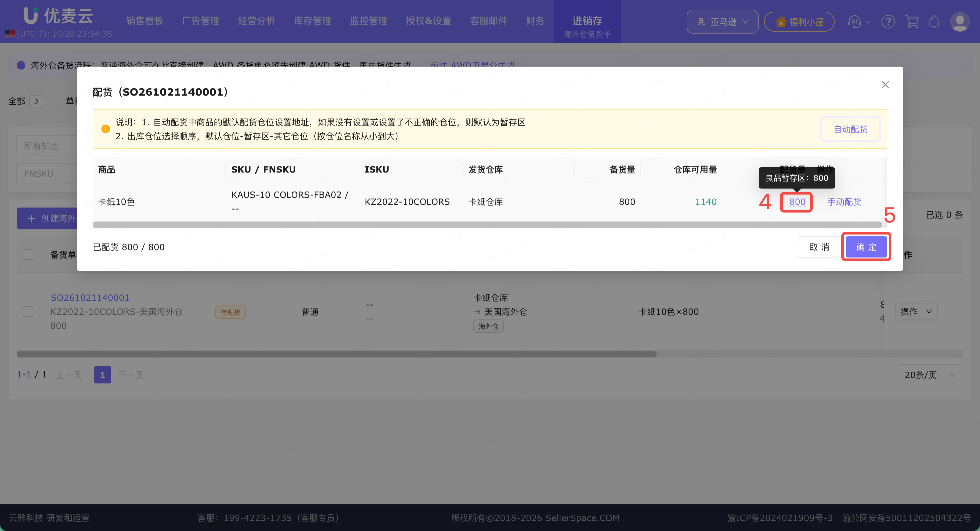The width and height of the screenshot is (980, 531).
Task: Go to page 1 in the pagination
Action: [x=102, y=375]
